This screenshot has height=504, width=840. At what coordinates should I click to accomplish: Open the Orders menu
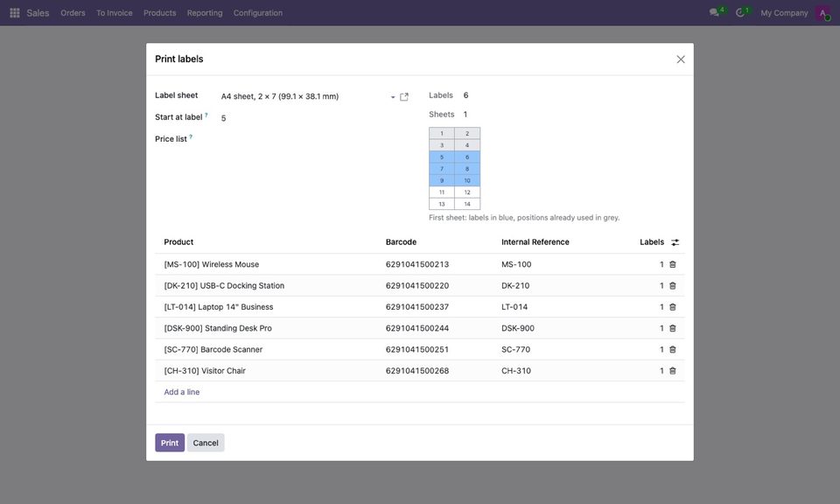point(73,13)
